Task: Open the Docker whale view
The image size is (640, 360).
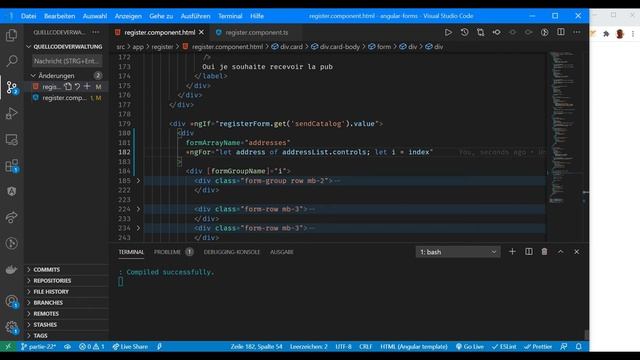Action: coord(11,269)
